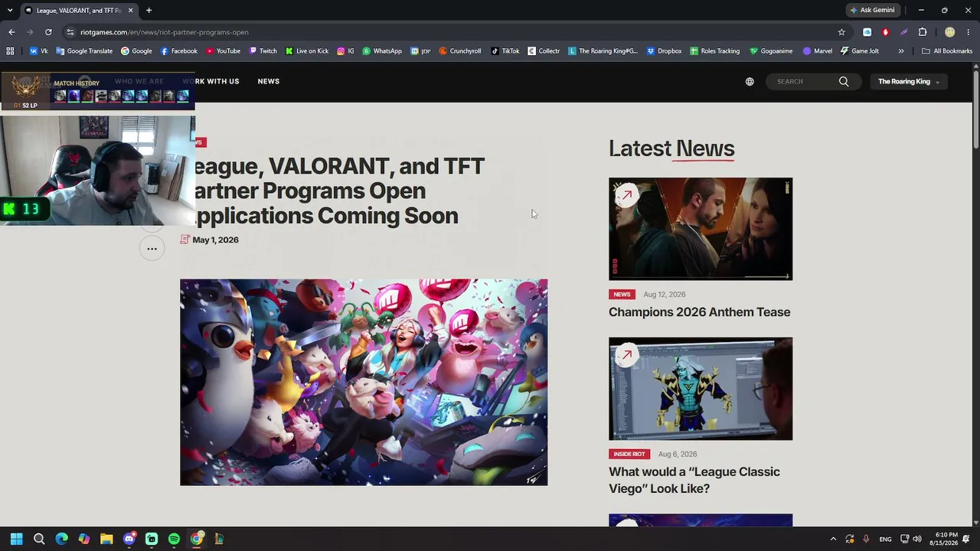Click the browser back arrow

pyautogui.click(x=11, y=32)
